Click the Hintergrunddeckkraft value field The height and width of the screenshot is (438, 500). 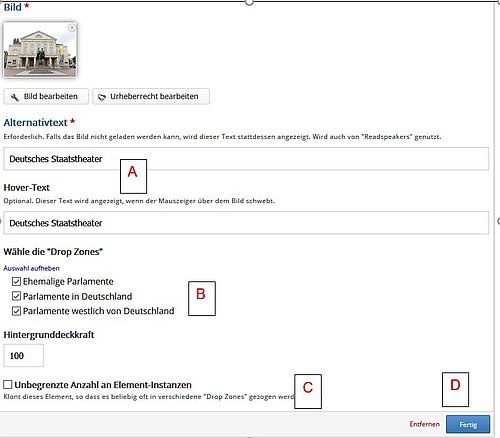[23, 356]
